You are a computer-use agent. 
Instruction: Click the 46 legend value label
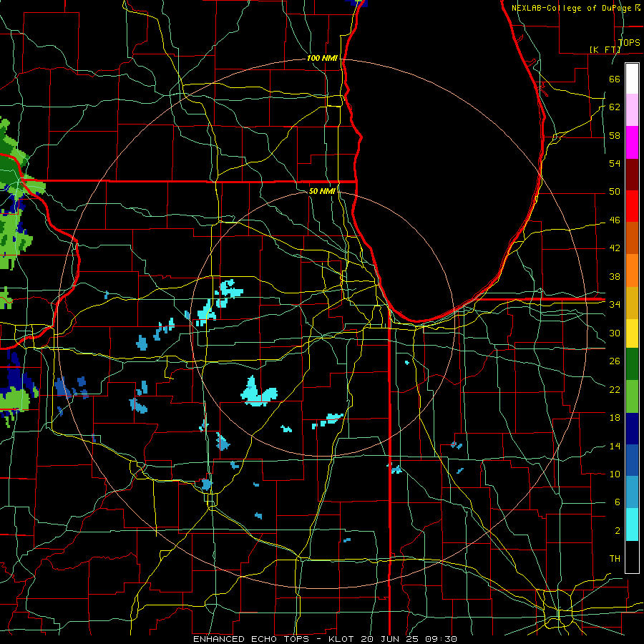pos(615,220)
